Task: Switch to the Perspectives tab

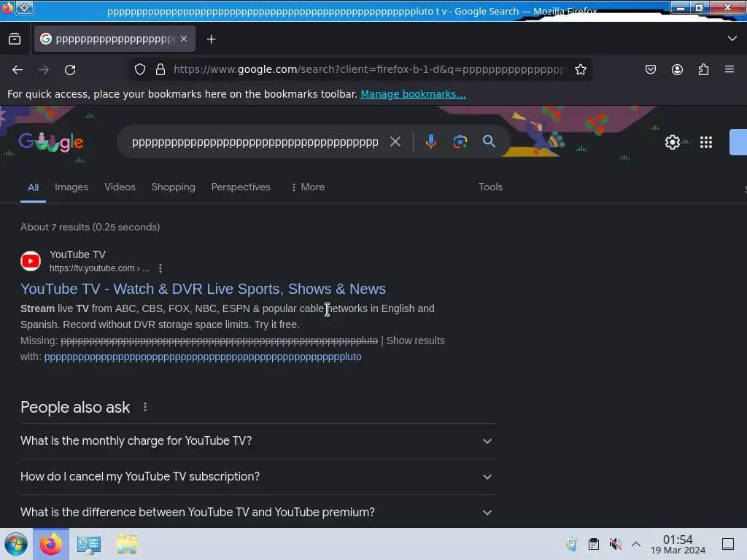Action: (x=241, y=187)
